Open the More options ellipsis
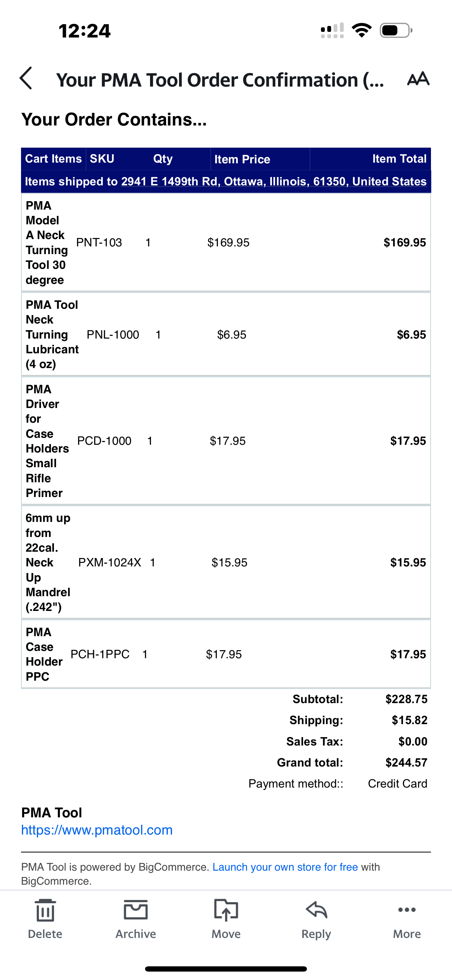Image resolution: width=452 pixels, height=980 pixels. [407, 910]
